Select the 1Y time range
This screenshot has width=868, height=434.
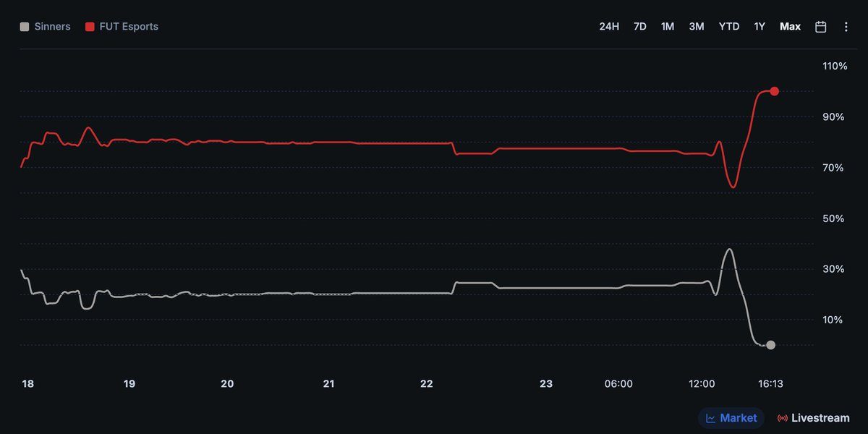[759, 27]
